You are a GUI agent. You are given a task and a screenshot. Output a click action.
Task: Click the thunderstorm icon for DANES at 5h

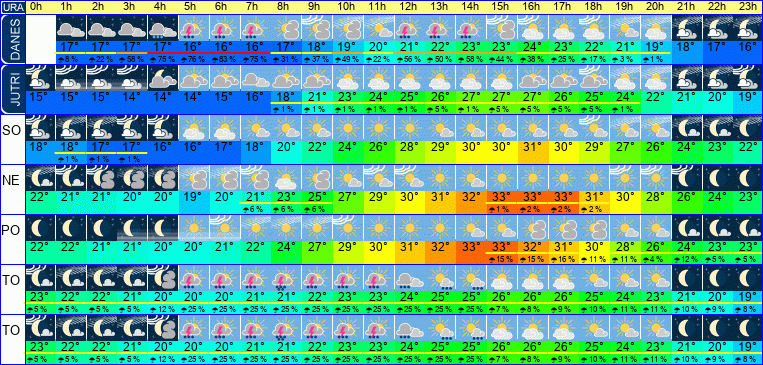pyautogui.click(x=194, y=28)
